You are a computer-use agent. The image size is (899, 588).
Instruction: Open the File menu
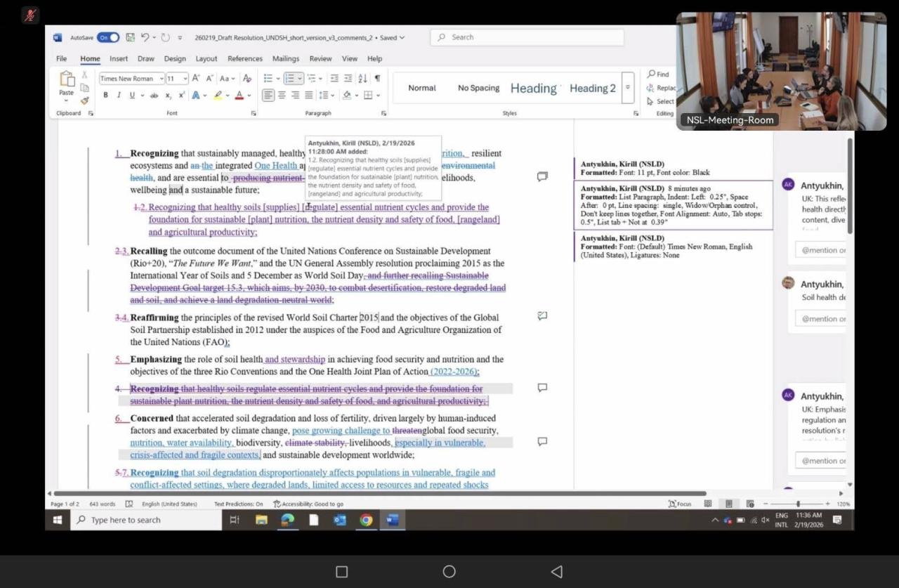[62, 59]
